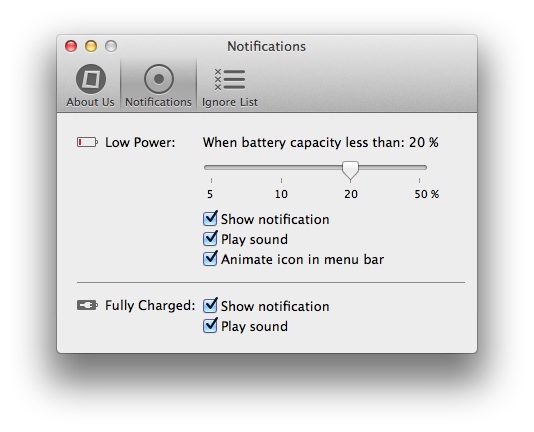Image resolution: width=534 pixels, height=432 pixels.
Task: Click the fully charged plug icon
Action: pos(88,305)
